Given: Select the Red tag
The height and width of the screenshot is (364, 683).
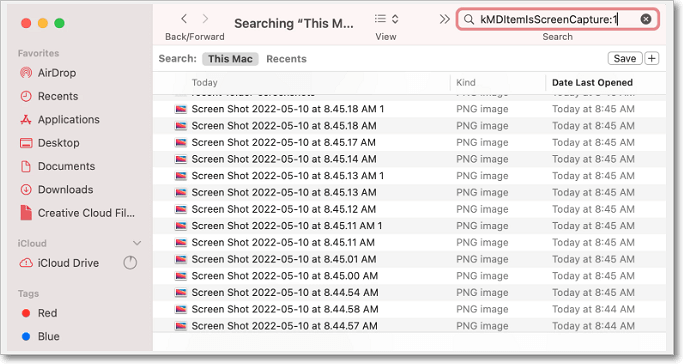Looking at the screenshot, I should (x=39, y=313).
